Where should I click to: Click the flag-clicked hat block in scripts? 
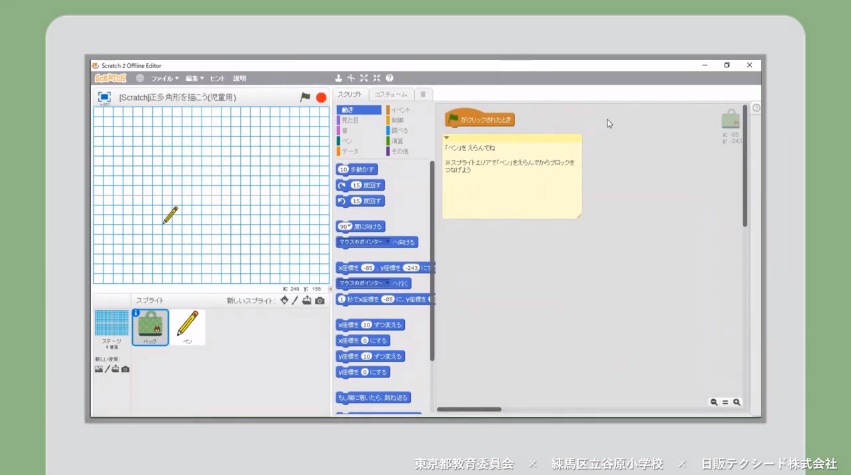(480, 119)
